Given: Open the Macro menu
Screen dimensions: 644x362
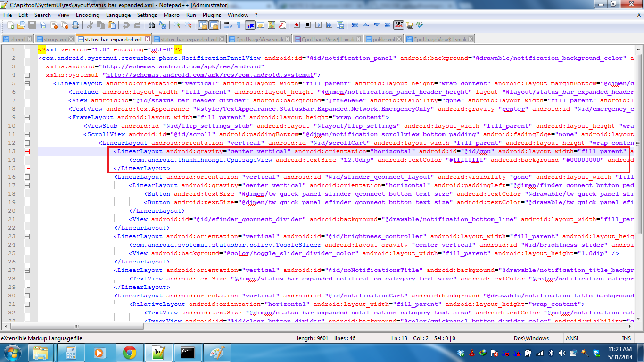Looking at the screenshot, I should click(172, 15).
